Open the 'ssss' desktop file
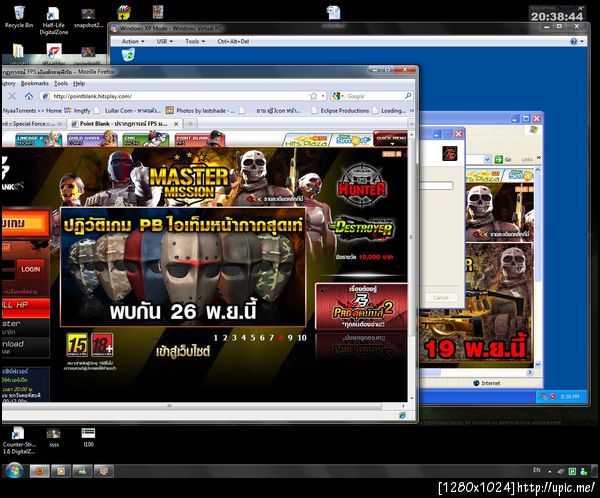Image resolution: width=600 pixels, height=498 pixels. click(x=54, y=437)
